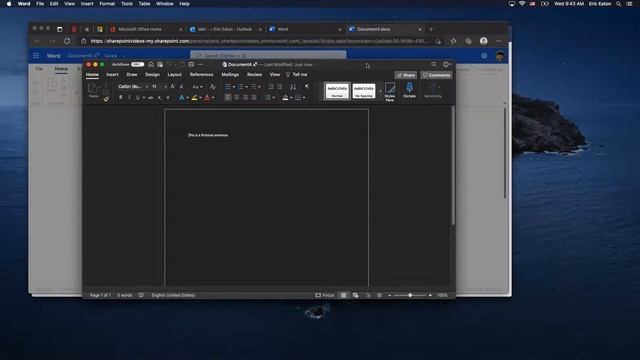Toggle Underline formatting
The width and height of the screenshot is (640, 360).
pos(138,98)
